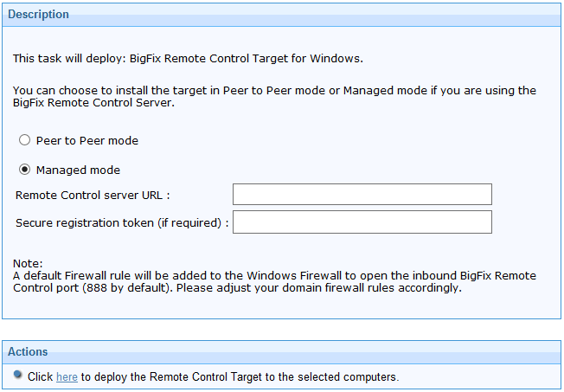The width and height of the screenshot is (564, 392).
Task: Click the blue bullet icon in Actions
Action: coord(18,376)
